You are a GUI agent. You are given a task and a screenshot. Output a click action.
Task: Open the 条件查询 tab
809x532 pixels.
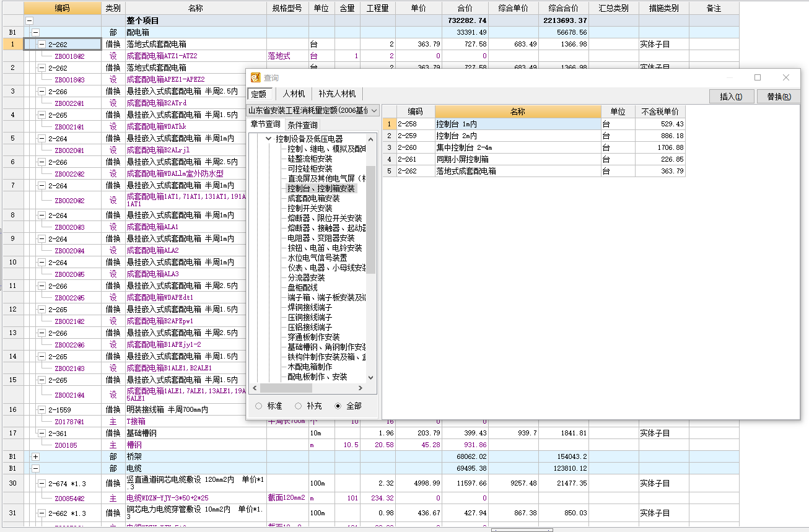tap(303, 124)
